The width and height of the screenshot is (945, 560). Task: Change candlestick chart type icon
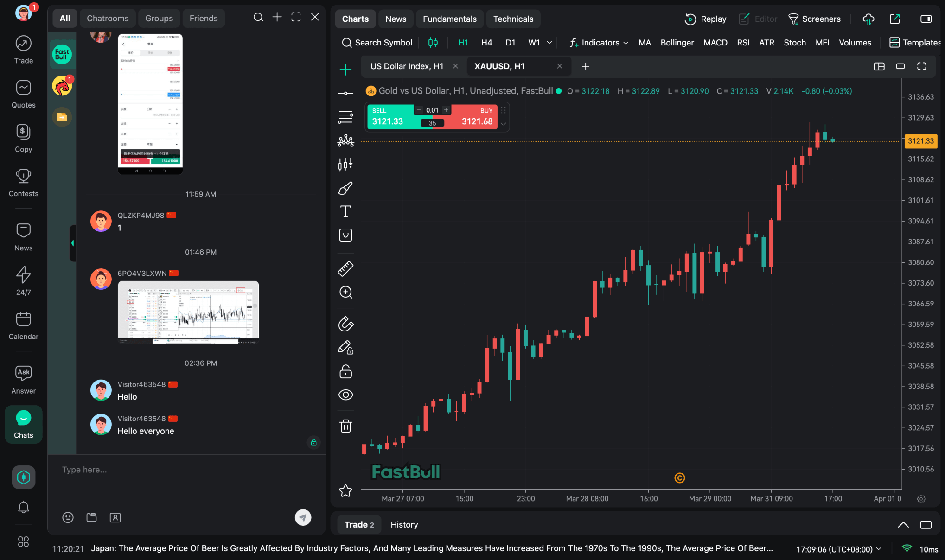(x=433, y=43)
